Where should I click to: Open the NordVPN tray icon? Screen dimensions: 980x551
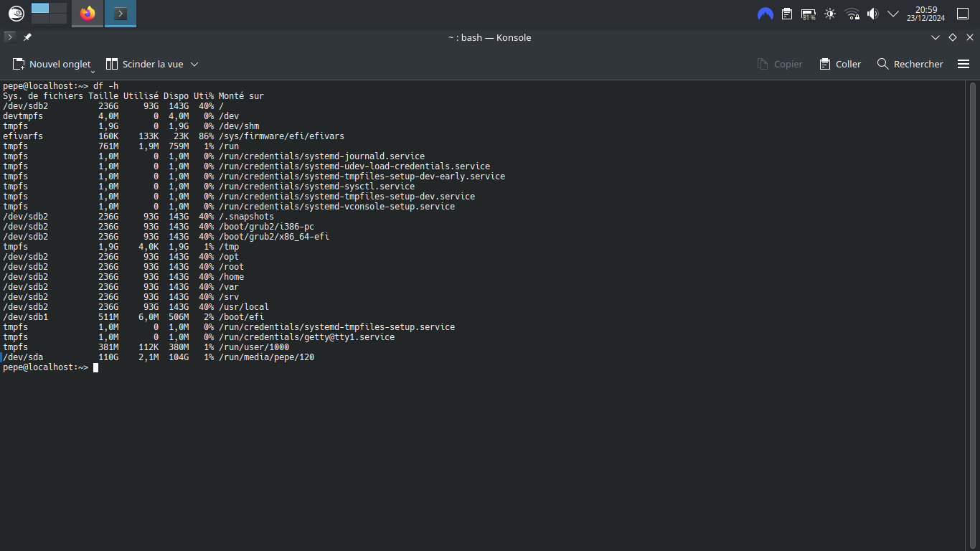765,14
